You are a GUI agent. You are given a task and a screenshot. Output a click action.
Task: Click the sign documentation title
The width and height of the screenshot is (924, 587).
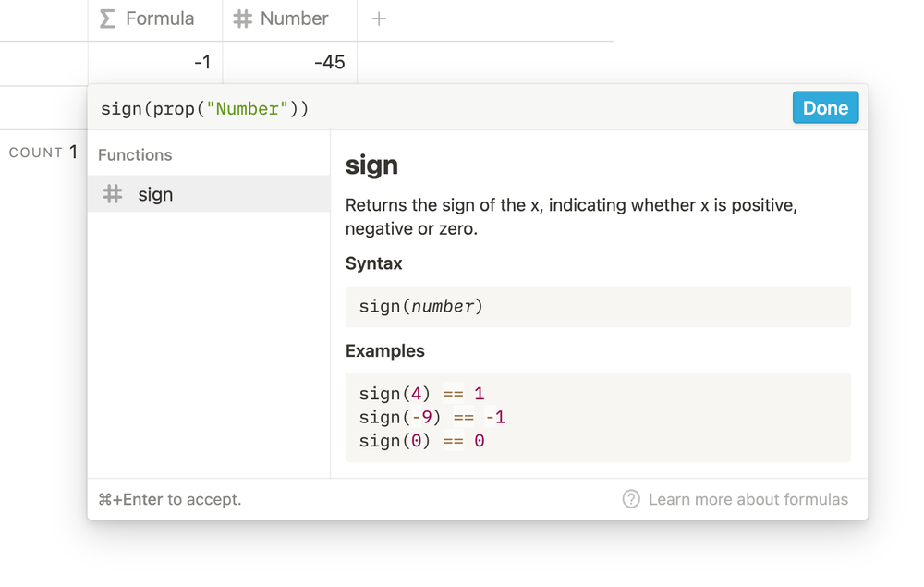(371, 165)
